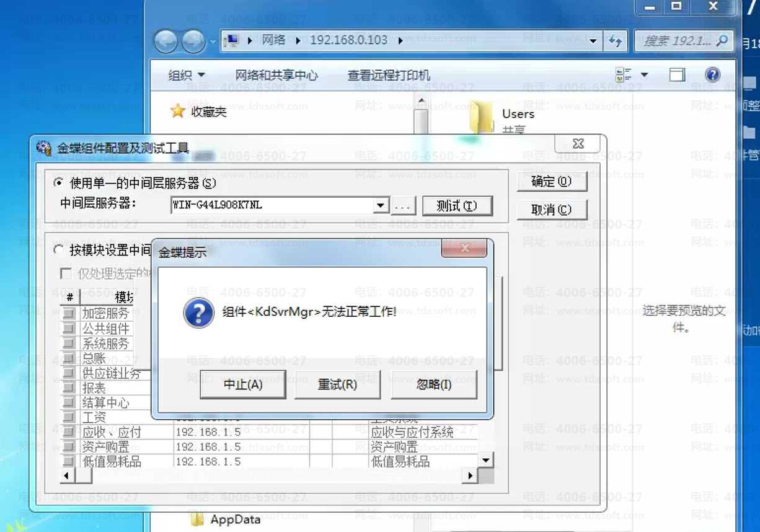This screenshot has width=760, height=532.
Task: Click the blue question mark icon in 金蝶提示
Action: [198, 312]
